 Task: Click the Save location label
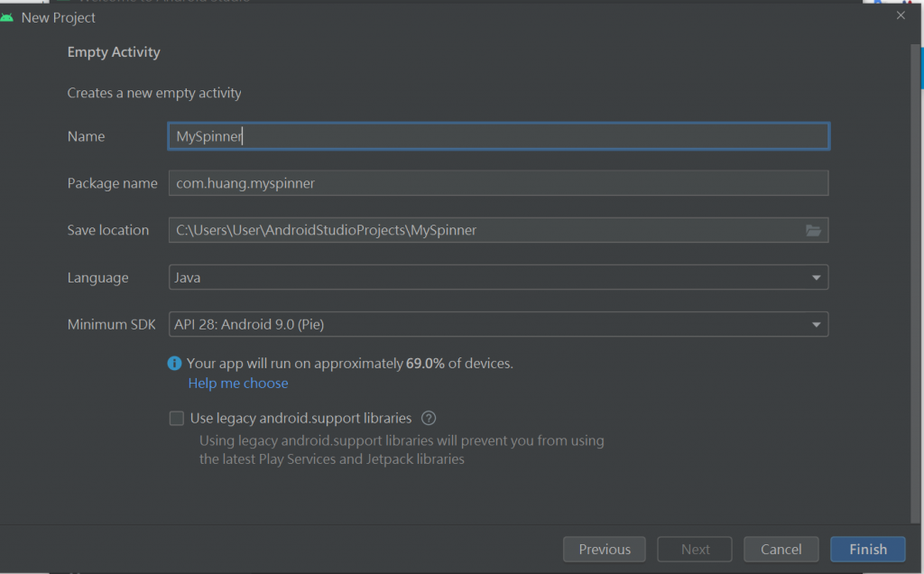pos(108,230)
